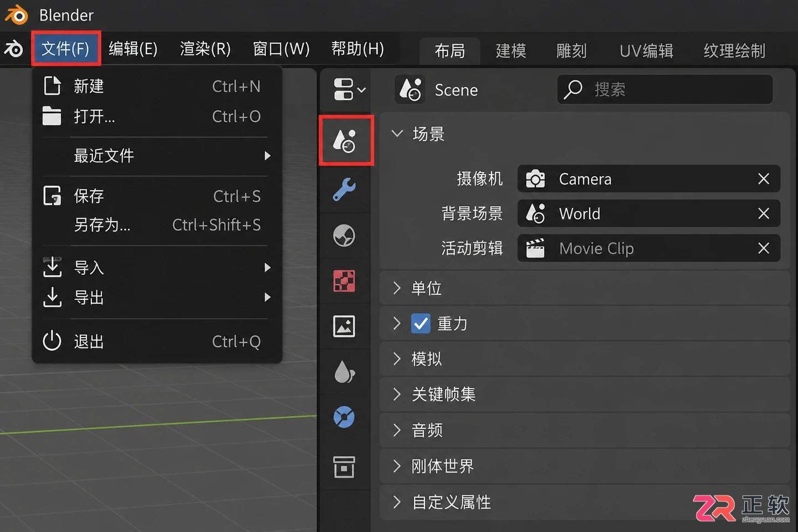Open the 文件(F) menu
The image size is (798, 532).
pyautogui.click(x=66, y=49)
